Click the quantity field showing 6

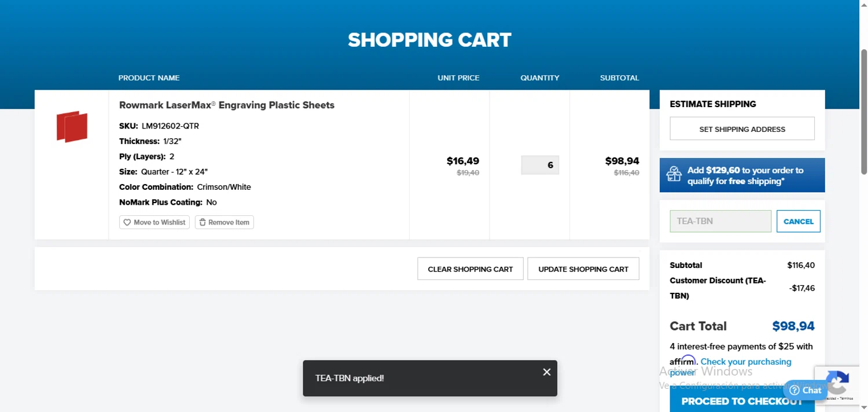540,165
